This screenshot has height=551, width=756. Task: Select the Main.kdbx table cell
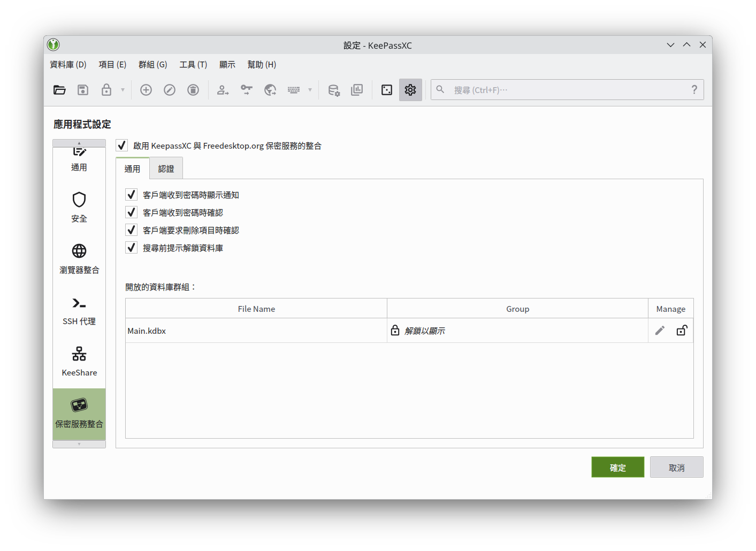coord(256,331)
